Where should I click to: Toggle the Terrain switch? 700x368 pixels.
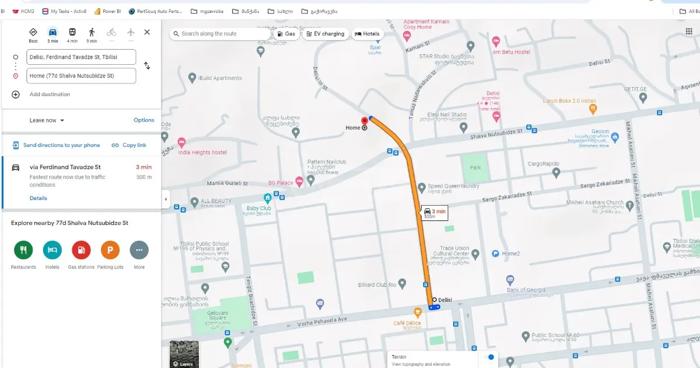[491, 357]
